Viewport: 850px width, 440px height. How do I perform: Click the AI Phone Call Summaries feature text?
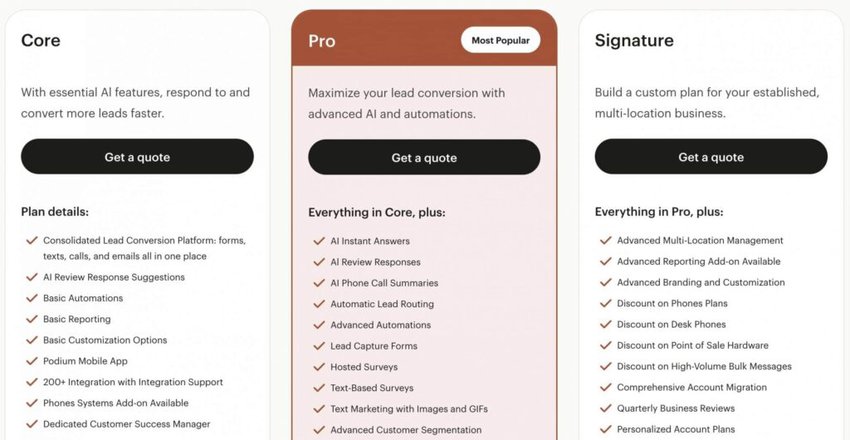pos(384,283)
